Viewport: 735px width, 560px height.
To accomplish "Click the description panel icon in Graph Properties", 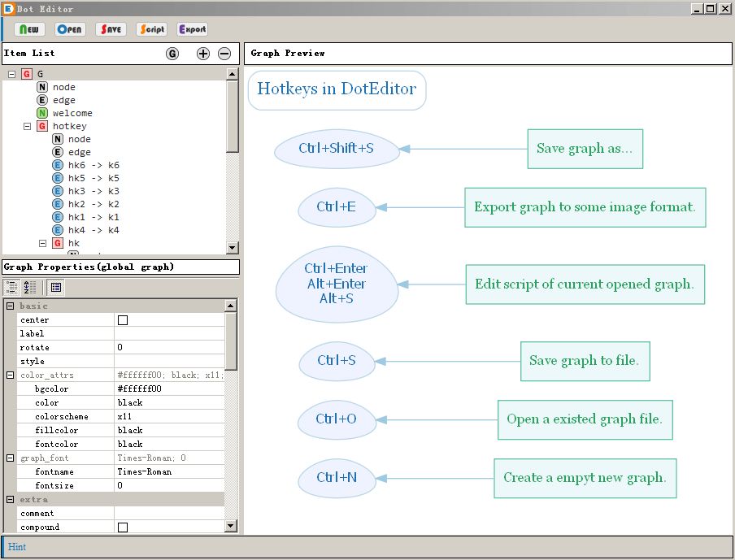I will (x=56, y=287).
